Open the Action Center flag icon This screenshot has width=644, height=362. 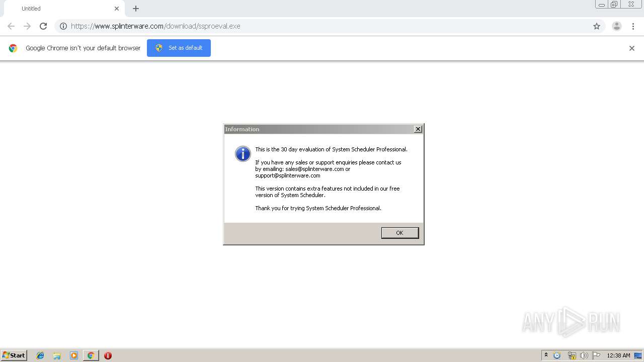(596, 355)
